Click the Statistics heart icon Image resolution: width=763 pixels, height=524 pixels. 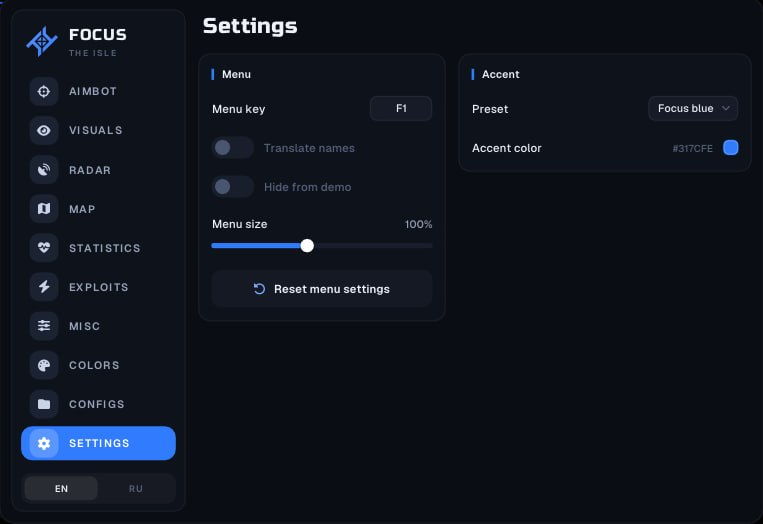44,248
